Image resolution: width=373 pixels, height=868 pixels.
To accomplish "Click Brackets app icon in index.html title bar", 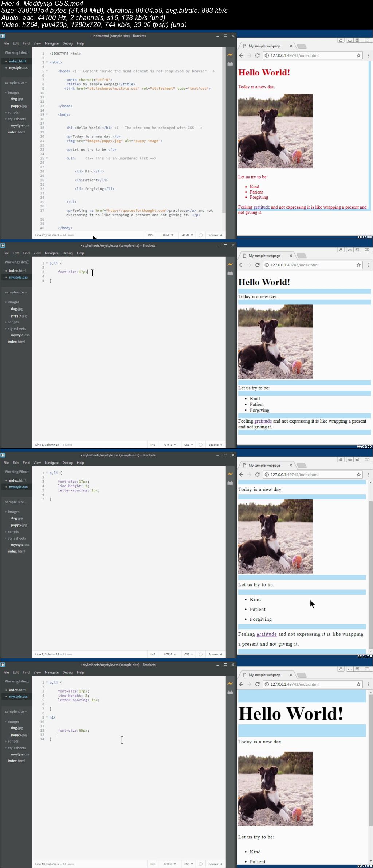I will [3, 36].
